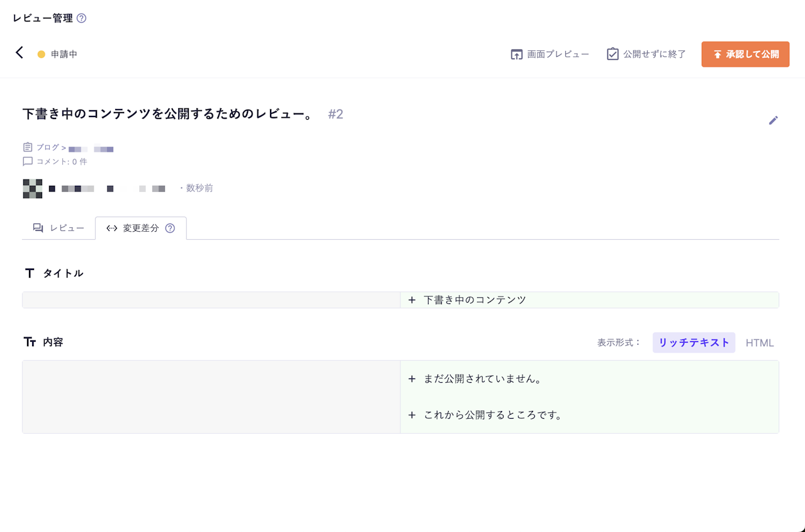Open 画面プレビュー screen preview
Image resolution: width=805 pixels, height=532 pixels.
pos(549,54)
